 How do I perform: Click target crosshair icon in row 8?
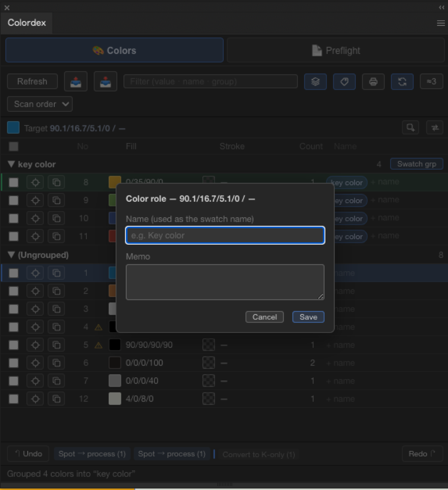point(35,182)
